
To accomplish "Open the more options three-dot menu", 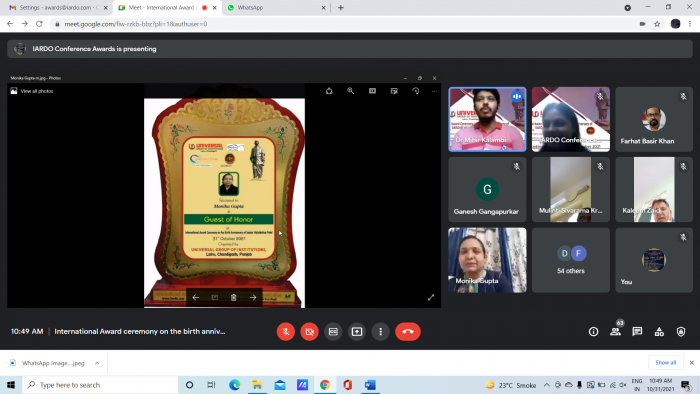I will tap(380, 332).
